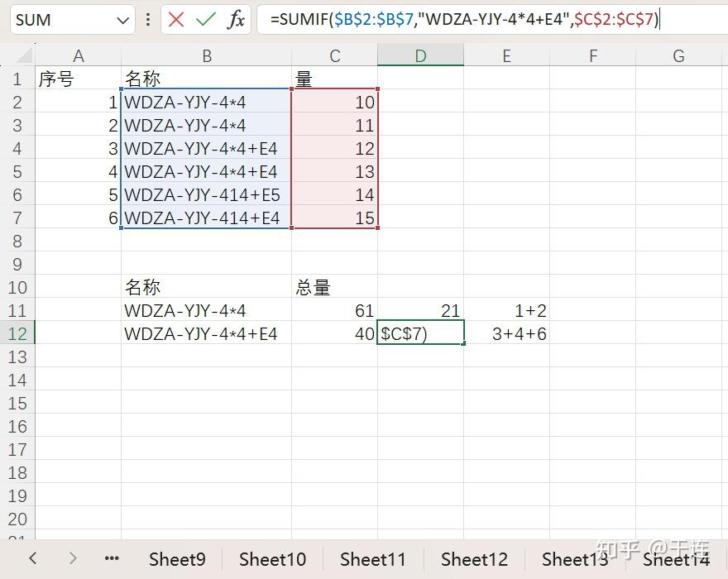Switch to the Sheet14 tab
Screen dimensions: 728x579
pyautogui.click(x=676, y=559)
